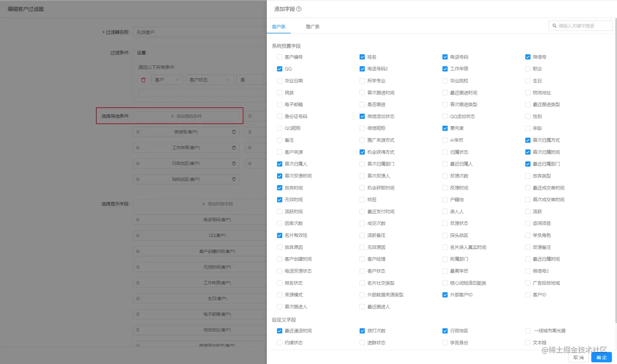Remove 微信号(客户) using its trash icon
The height and width of the screenshot is (364, 617).
pos(234,132)
